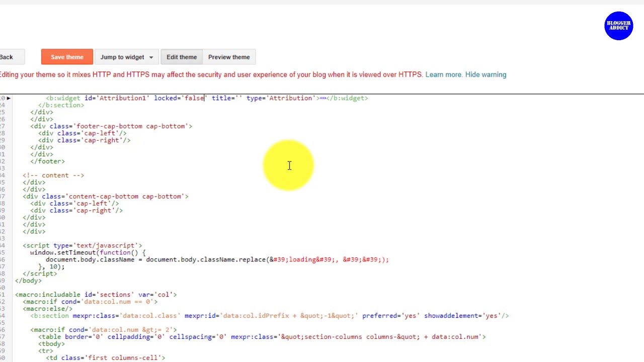Viewport: 644px width, 362px height.
Task: Click the orange Save theme button
Action: point(67,57)
